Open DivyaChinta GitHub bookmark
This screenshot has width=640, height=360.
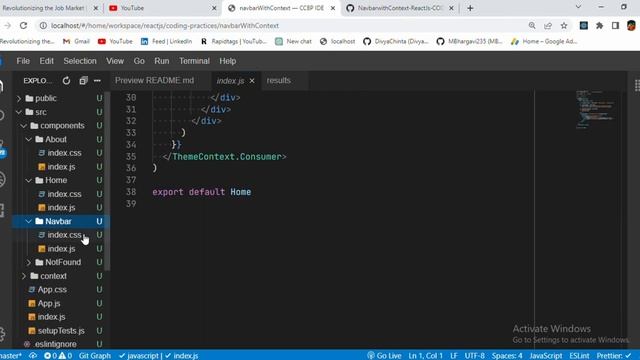point(396,41)
